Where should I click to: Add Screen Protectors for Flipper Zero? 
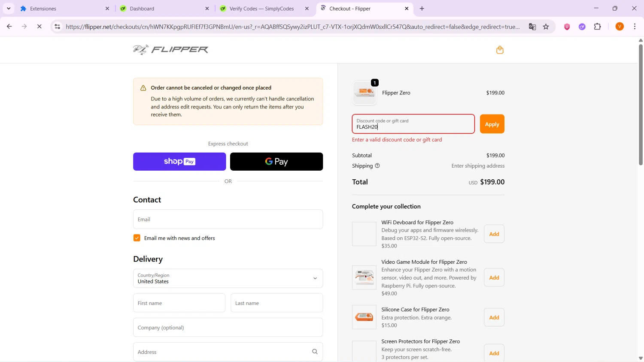(x=494, y=353)
